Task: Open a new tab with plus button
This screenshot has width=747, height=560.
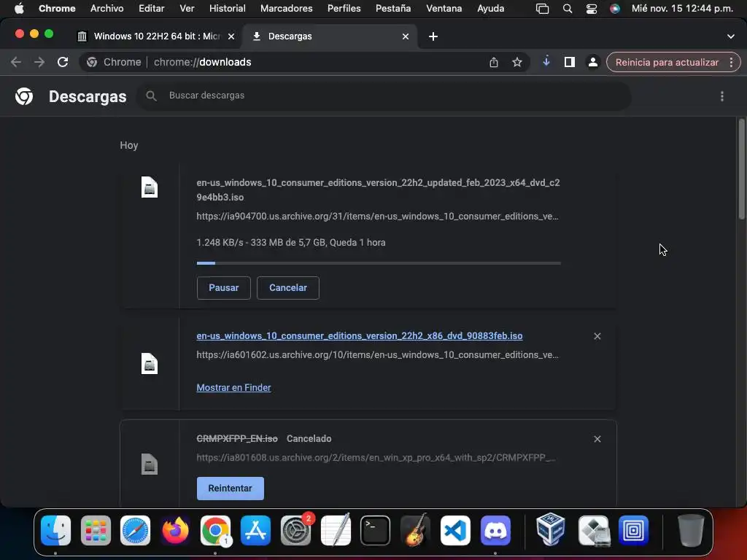Action: tap(433, 36)
